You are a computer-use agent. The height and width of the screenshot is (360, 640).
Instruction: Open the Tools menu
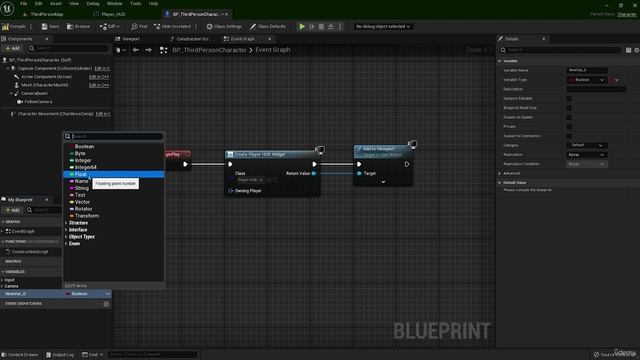point(136,3)
